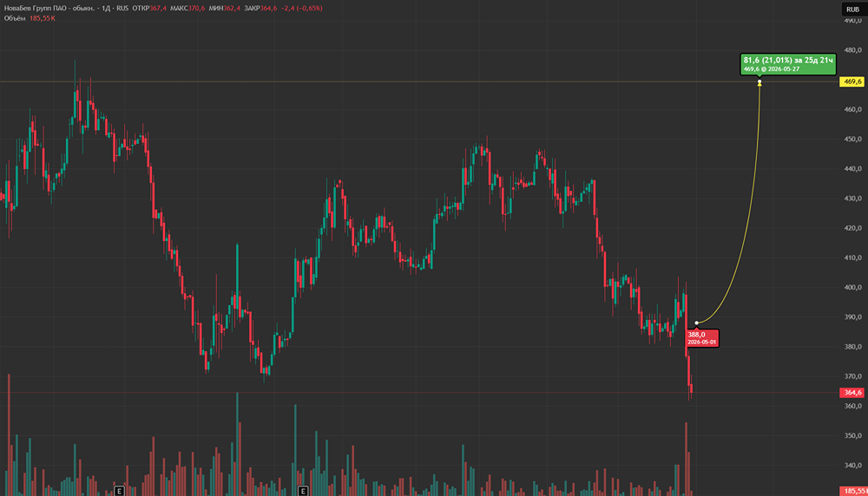Click the red 364,6 current price label
Image resolution: width=868 pixels, height=496 pixels.
[x=852, y=393]
